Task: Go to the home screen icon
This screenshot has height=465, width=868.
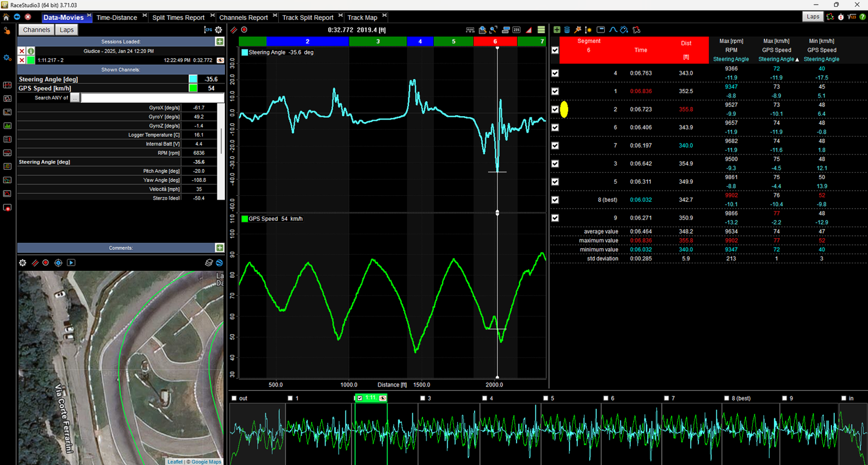Action: 6,17
